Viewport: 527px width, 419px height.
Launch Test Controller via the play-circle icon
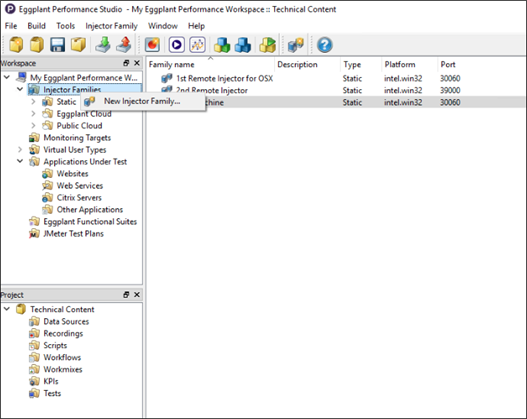click(x=176, y=44)
